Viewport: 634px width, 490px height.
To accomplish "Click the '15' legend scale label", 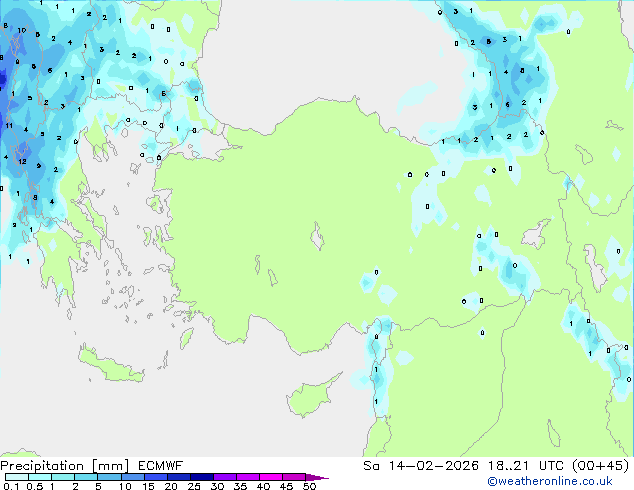I will coord(148,486).
